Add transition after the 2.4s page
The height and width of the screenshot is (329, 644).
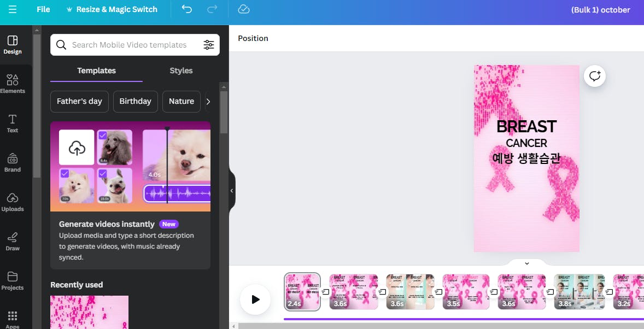[x=325, y=292]
